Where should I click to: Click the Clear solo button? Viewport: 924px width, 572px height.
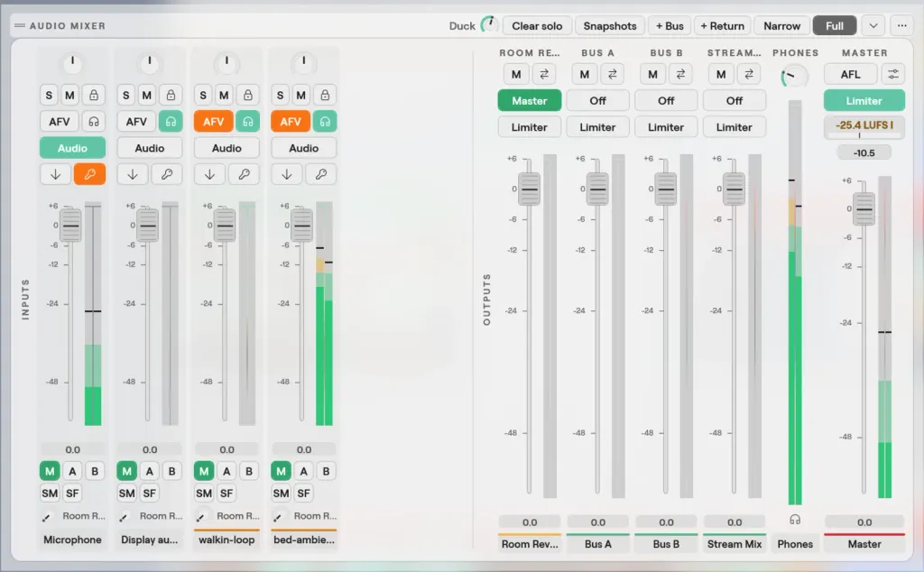(537, 26)
